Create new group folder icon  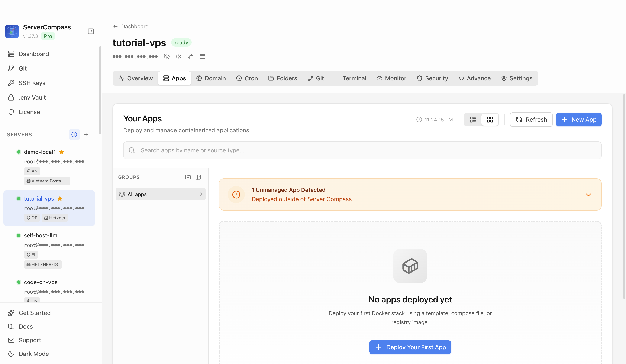[188, 177]
